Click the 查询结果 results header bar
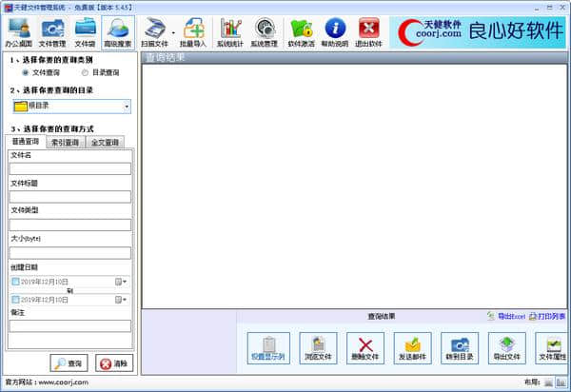571x392 pixels. pyautogui.click(x=354, y=57)
